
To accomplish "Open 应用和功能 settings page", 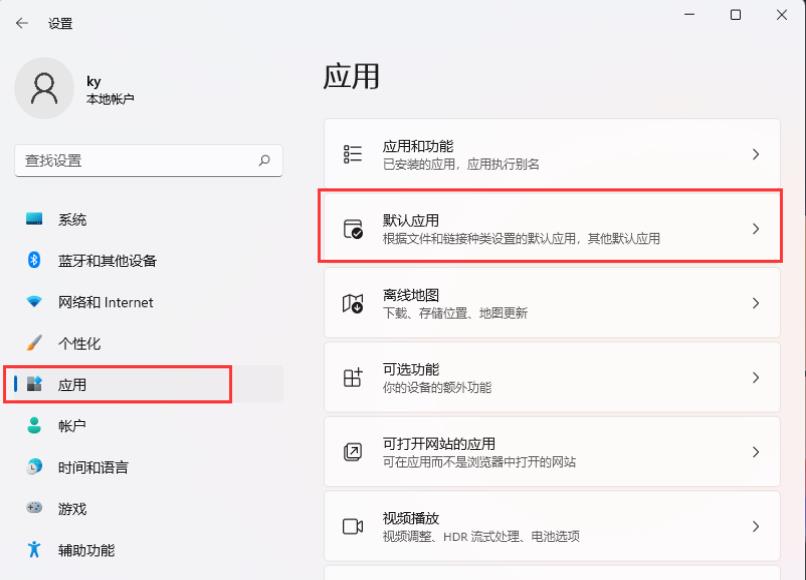I will coord(550,153).
